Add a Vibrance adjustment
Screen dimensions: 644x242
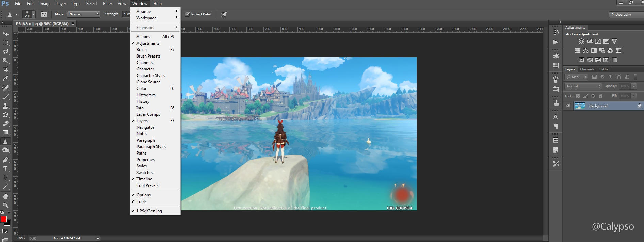(614, 42)
